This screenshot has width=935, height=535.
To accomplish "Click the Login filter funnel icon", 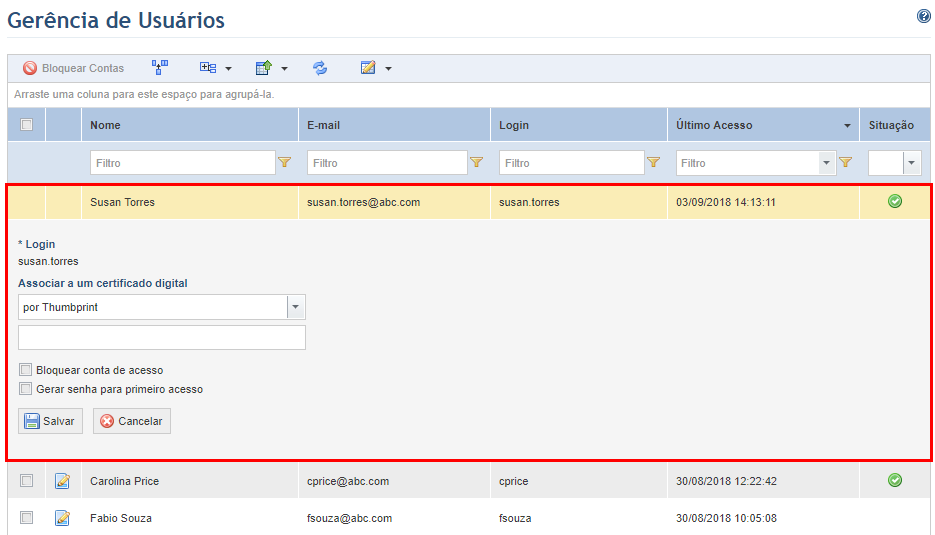I will 654,162.
